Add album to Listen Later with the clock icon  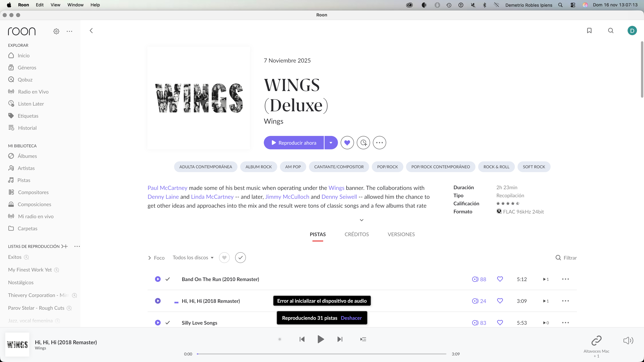363,143
